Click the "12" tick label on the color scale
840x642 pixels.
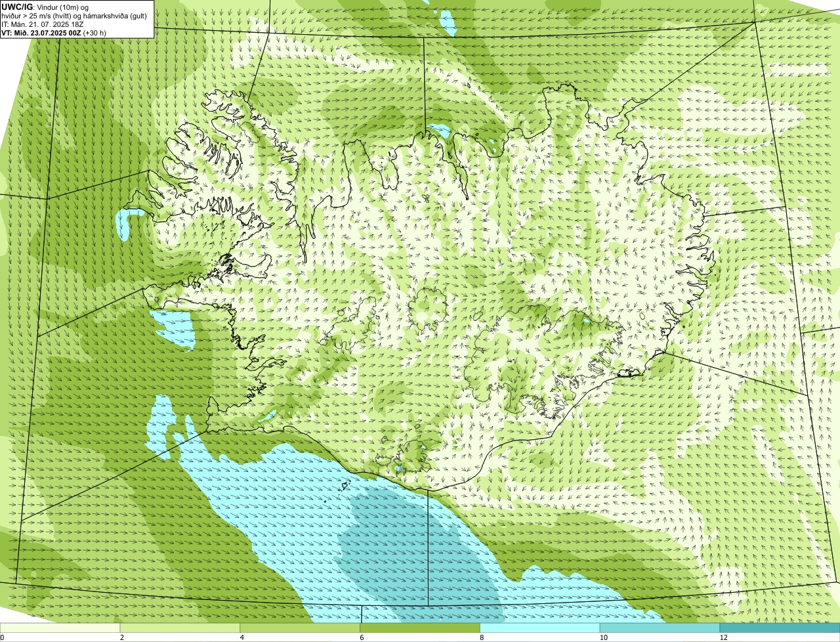point(723,637)
